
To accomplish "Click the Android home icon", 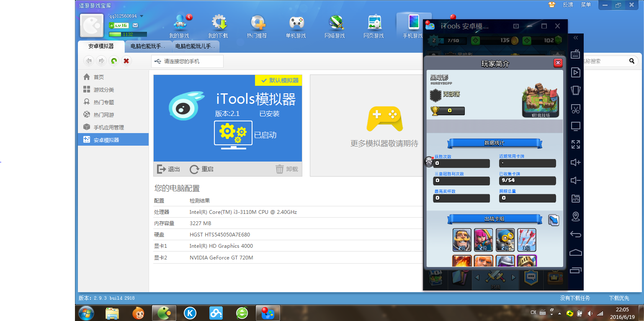I will [576, 252].
